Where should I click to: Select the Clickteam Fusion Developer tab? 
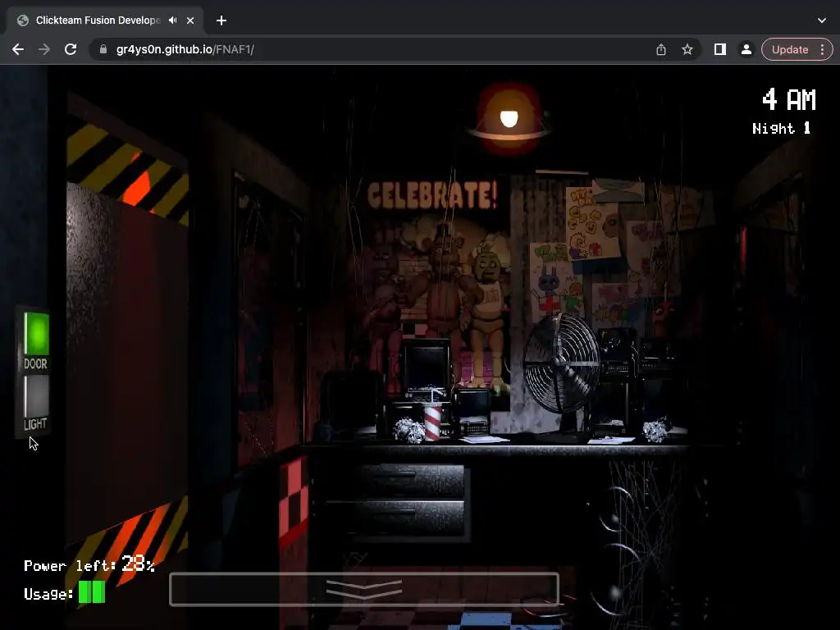tap(98, 21)
